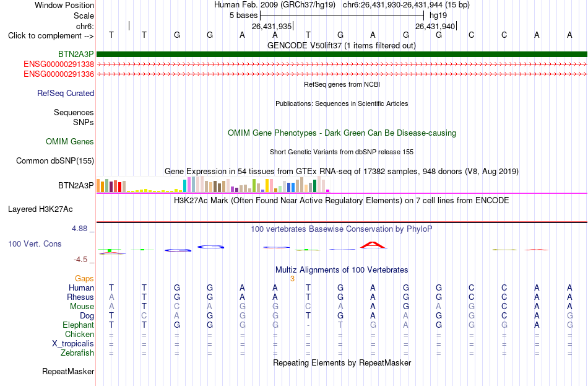Click the 4.88 upper scale value
The image size is (588, 386).
(79, 229)
